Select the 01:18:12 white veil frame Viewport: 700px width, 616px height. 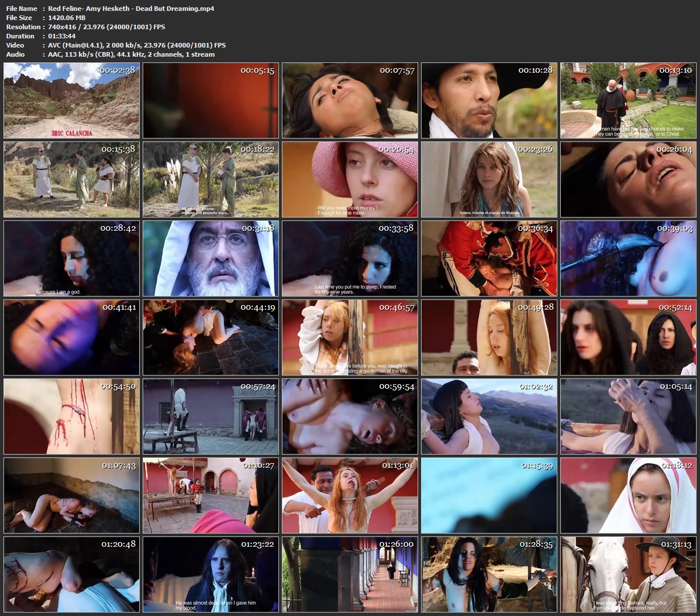[628, 496]
